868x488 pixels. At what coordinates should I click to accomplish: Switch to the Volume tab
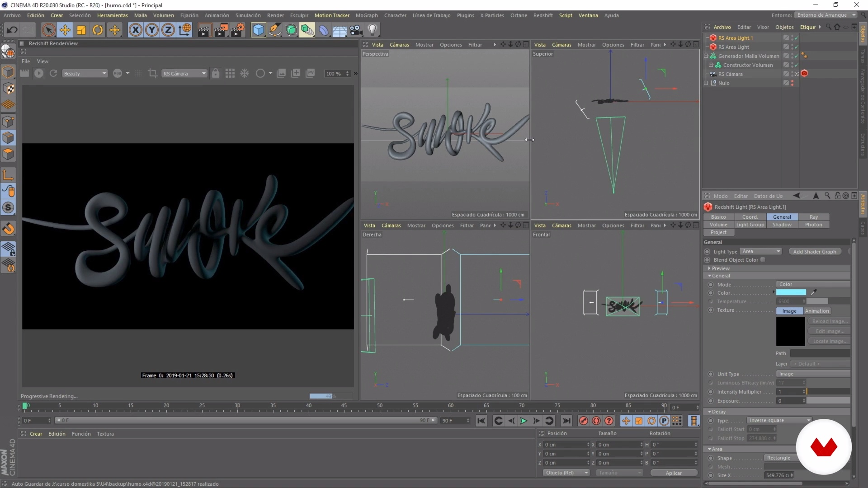click(x=718, y=225)
